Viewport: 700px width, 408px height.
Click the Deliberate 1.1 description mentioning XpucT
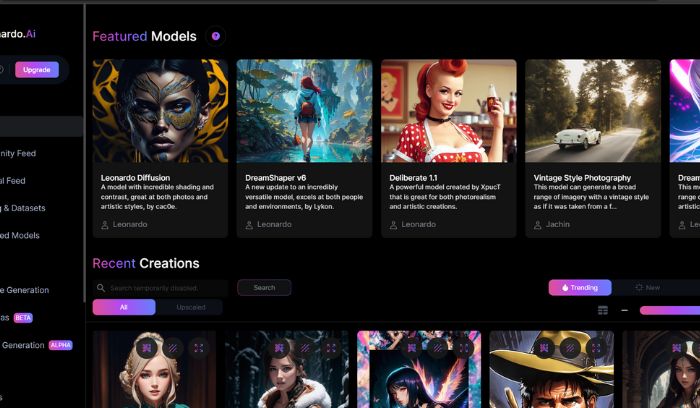pyautogui.click(x=445, y=197)
